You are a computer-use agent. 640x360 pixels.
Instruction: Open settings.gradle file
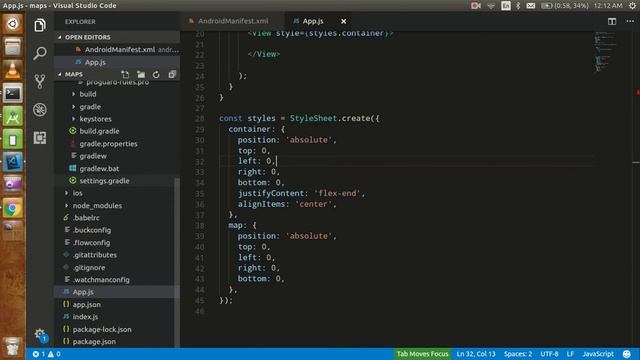[x=104, y=180]
